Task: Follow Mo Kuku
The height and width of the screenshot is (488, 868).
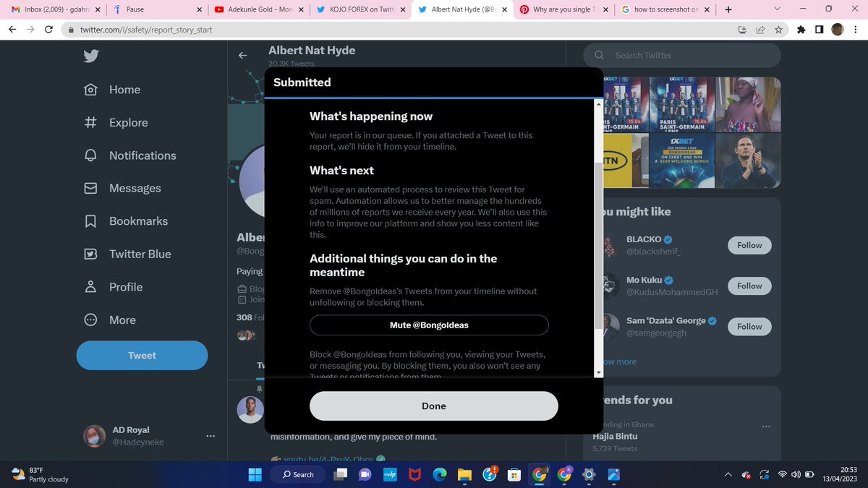Action: pyautogui.click(x=749, y=286)
